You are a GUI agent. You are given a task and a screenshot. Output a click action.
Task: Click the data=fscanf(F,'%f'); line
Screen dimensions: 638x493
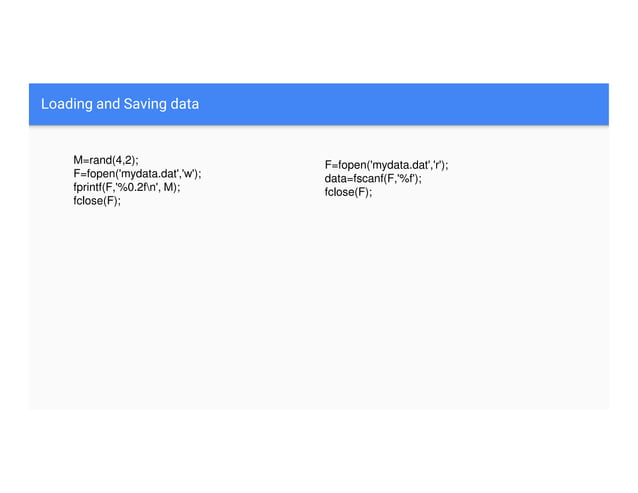pyautogui.click(x=373, y=179)
